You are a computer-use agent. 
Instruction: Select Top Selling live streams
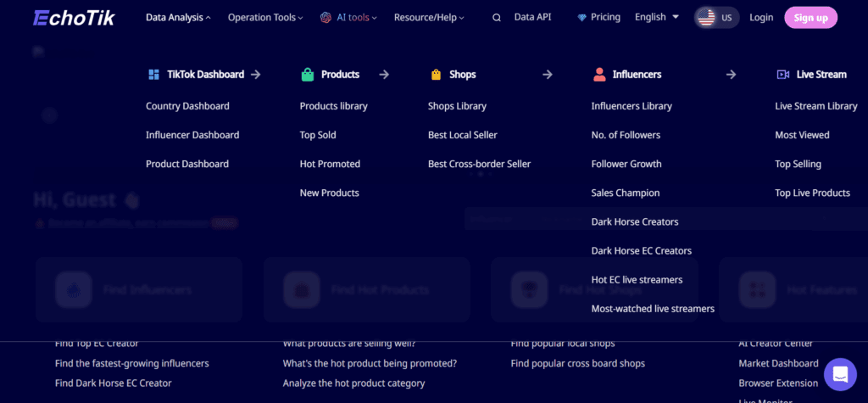pos(798,164)
